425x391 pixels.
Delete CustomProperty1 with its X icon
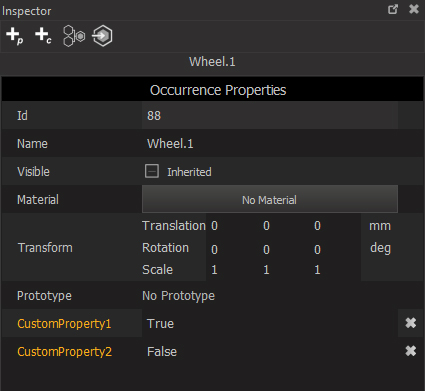pos(411,323)
